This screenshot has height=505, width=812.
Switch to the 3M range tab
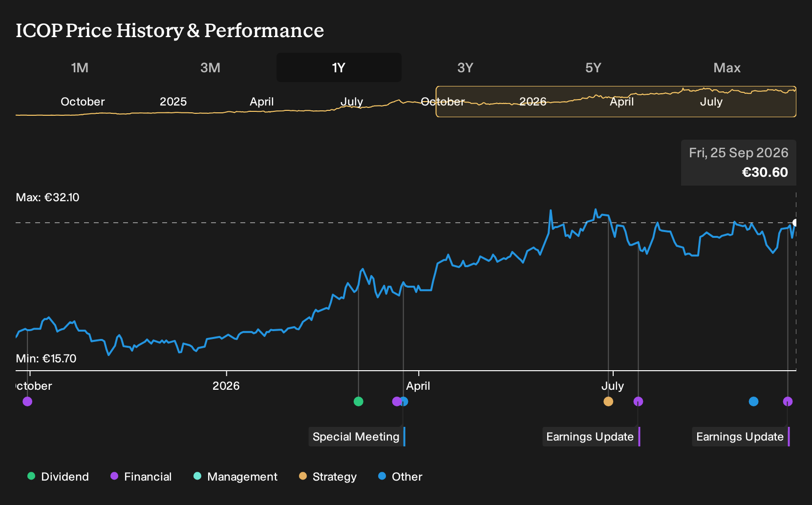tap(210, 67)
